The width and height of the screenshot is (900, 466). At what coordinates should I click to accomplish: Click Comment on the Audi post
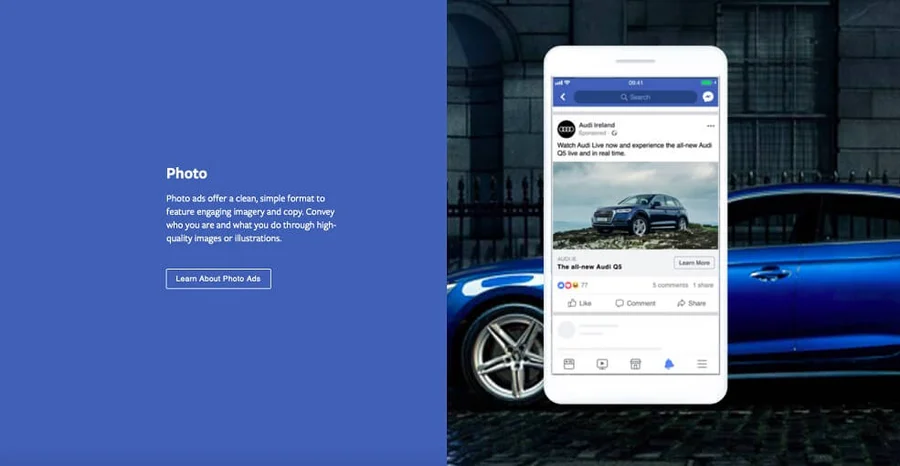[x=635, y=303]
